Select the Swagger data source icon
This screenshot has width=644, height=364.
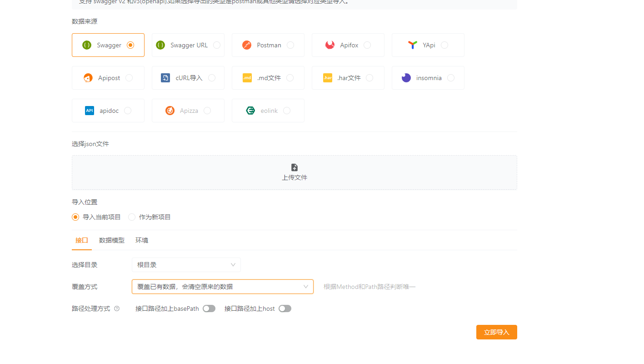[x=86, y=45]
